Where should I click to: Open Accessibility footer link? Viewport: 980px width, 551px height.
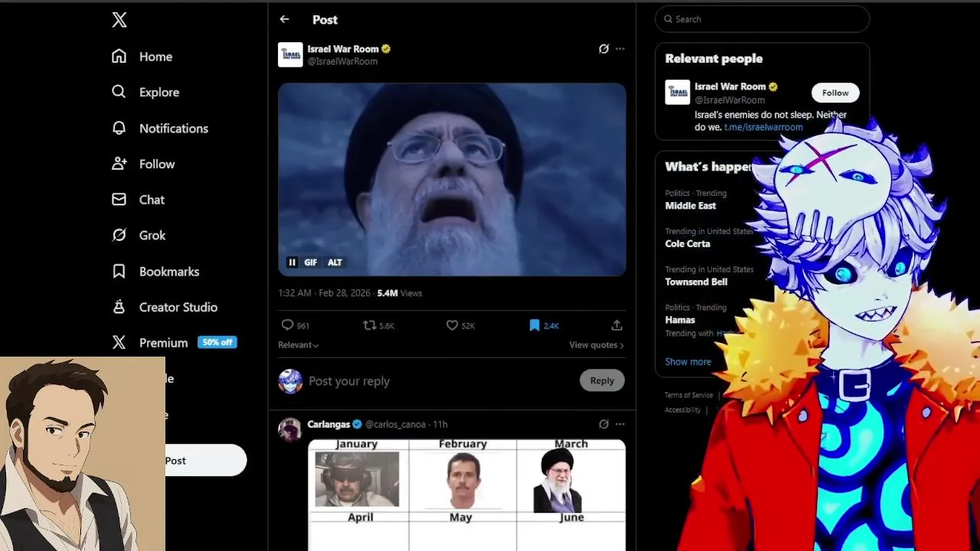pyautogui.click(x=682, y=410)
